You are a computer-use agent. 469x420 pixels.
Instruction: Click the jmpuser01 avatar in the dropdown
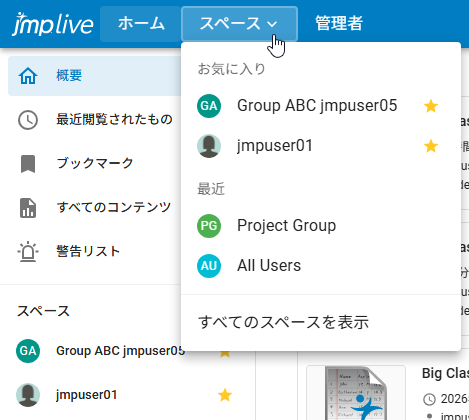click(209, 146)
